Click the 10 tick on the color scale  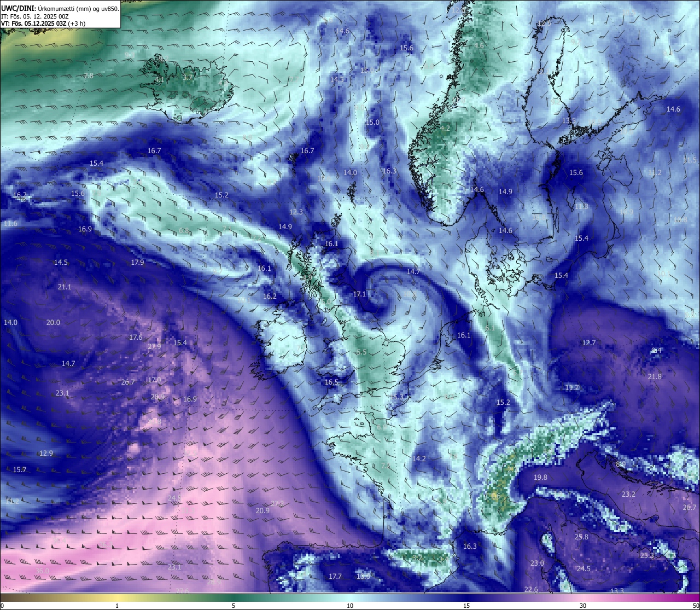(x=350, y=606)
